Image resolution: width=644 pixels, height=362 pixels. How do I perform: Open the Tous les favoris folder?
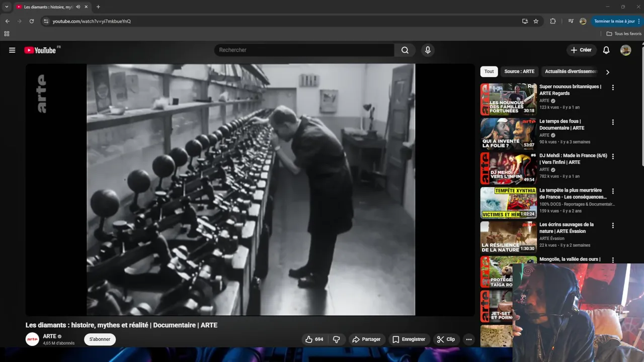pyautogui.click(x=624, y=34)
